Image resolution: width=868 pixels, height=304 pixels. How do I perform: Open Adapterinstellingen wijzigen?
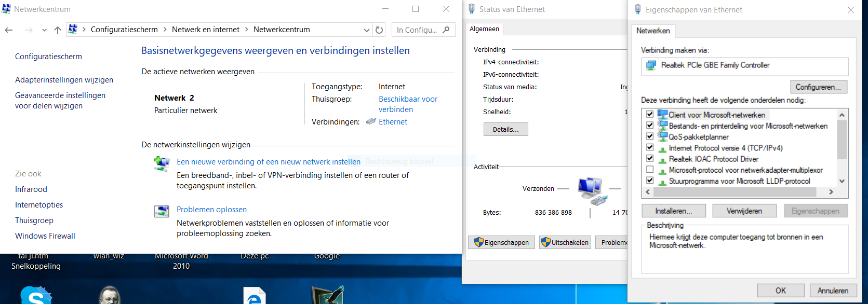(x=64, y=80)
